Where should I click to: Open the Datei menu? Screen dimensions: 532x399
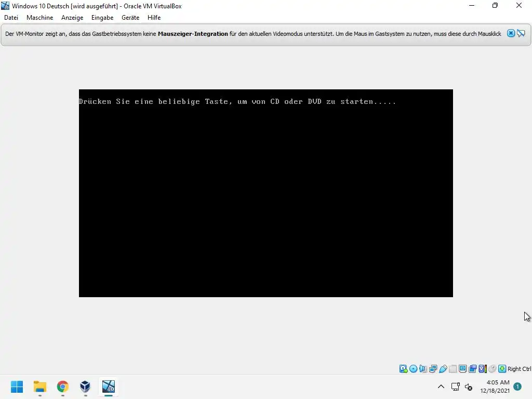[11, 18]
